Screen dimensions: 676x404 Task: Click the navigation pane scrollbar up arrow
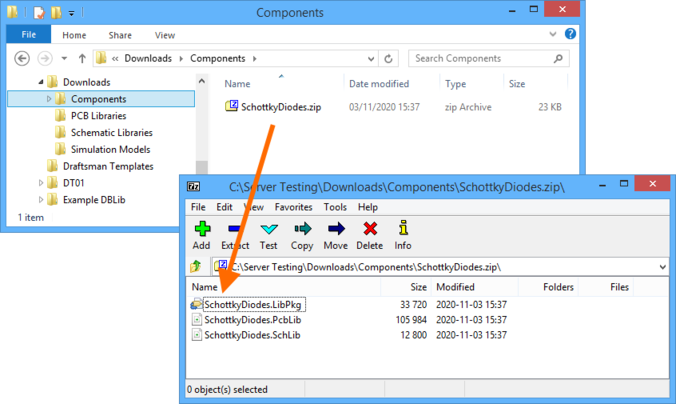[x=201, y=81]
